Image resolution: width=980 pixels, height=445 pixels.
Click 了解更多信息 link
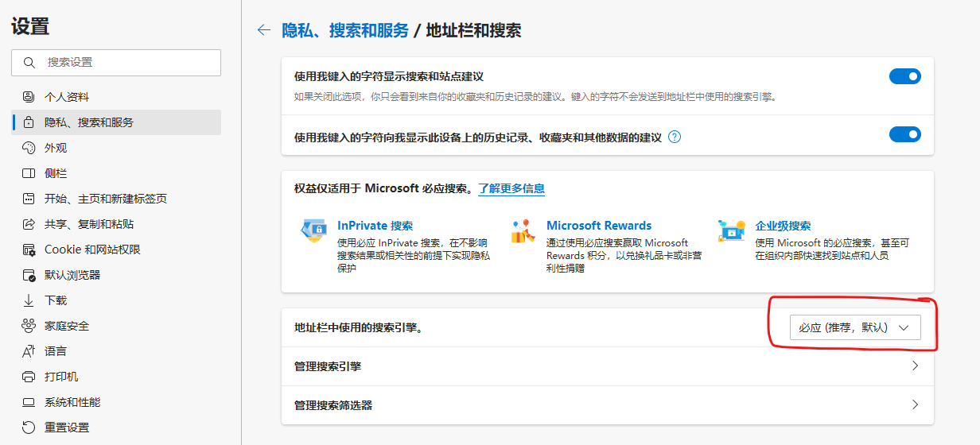pos(511,188)
